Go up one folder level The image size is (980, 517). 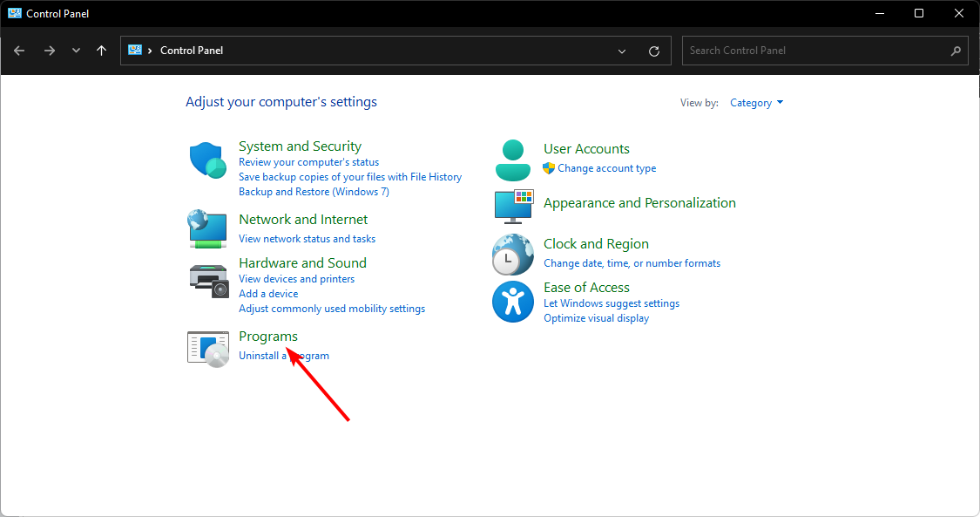click(102, 51)
